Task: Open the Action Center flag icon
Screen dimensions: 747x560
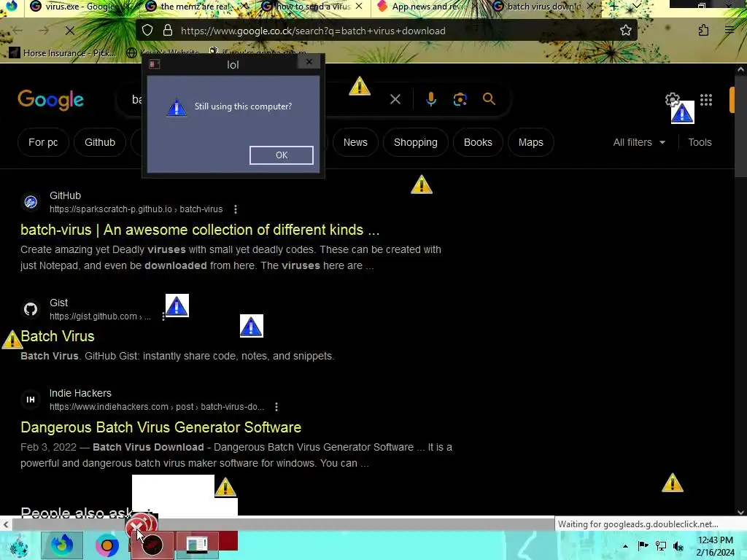Action: click(x=643, y=545)
